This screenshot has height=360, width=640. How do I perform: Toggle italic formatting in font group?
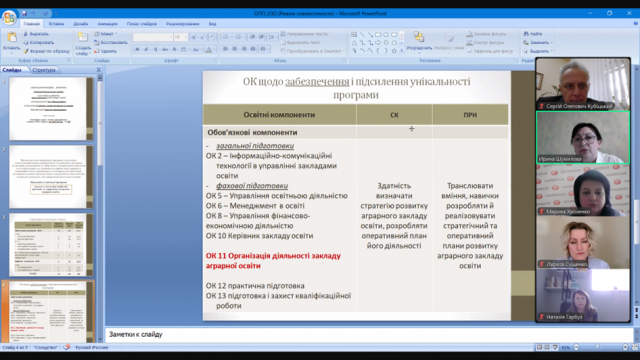coord(146,49)
